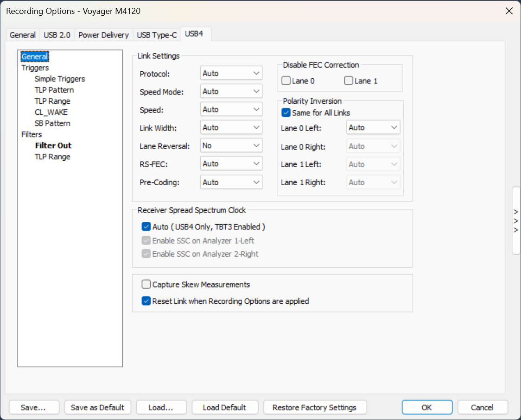Select Triggers in the options tree
This screenshot has width=521, height=420.
[35, 68]
